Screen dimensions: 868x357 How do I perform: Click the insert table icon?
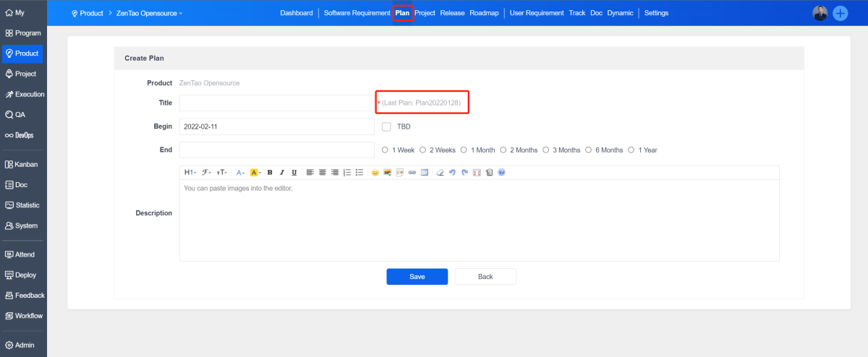(425, 173)
